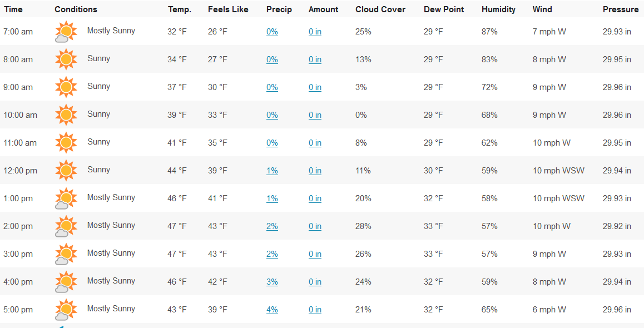Screen dimensions: 644x328
Task: Open the 3% precip link at 4:00 pm
Action: click(272, 282)
